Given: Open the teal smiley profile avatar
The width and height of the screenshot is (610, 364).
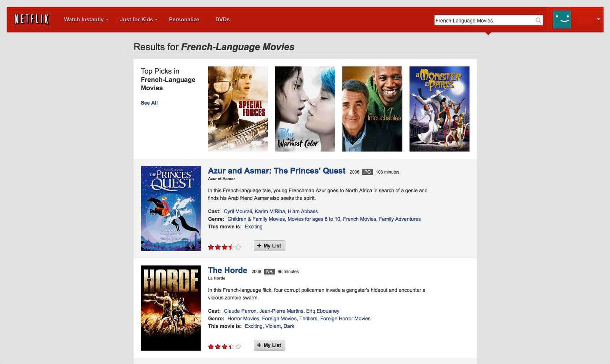Looking at the screenshot, I should coord(562,19).
